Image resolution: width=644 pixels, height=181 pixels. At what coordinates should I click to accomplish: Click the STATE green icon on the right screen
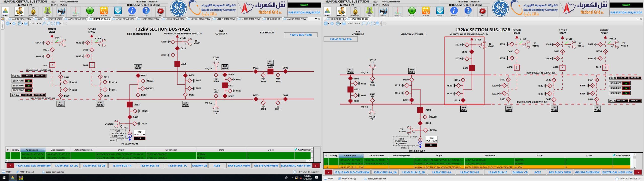pos(412,11)
